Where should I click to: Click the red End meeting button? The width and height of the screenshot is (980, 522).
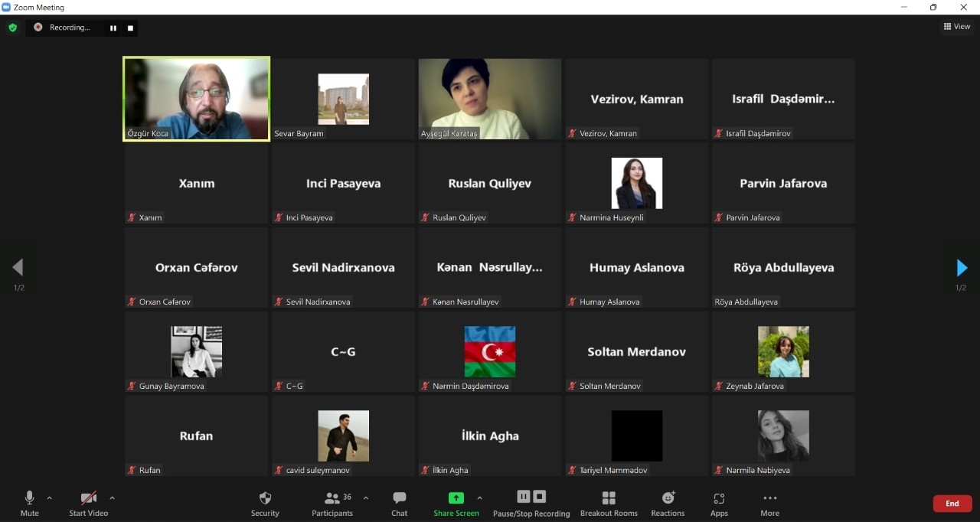pos(952,504)
